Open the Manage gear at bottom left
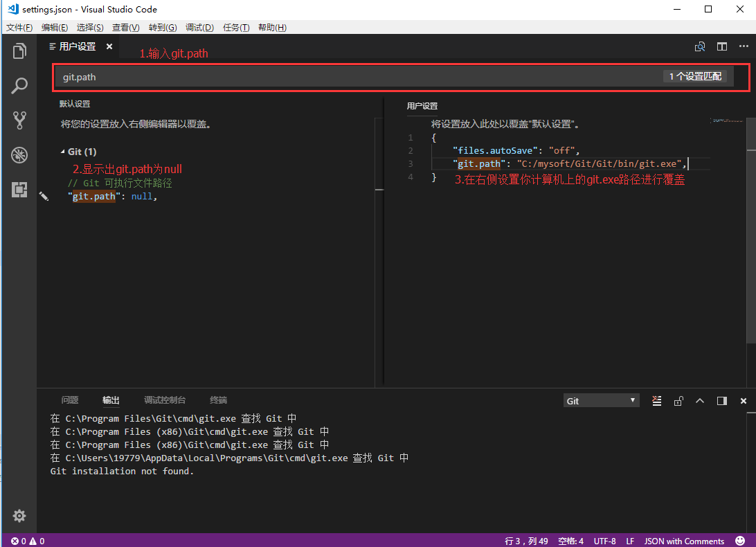756x547 pixels. point(19,516)
